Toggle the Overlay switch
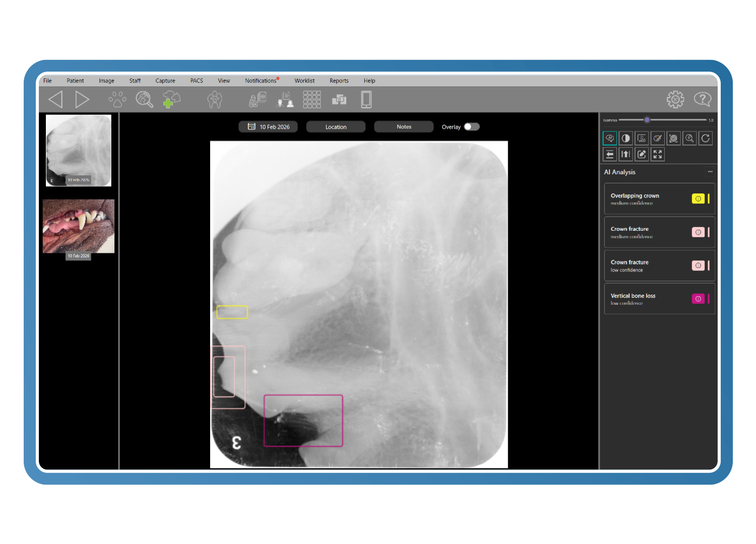The image size is (756, 544). click(471, 127)
